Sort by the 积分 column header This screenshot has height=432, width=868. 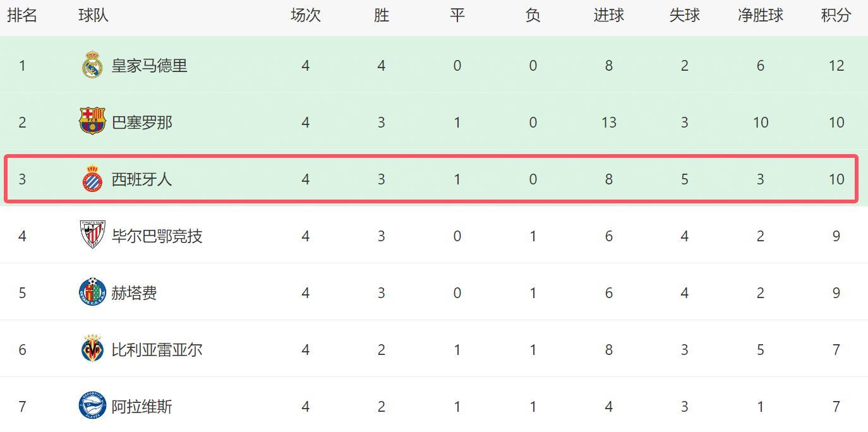pos(836,16)
